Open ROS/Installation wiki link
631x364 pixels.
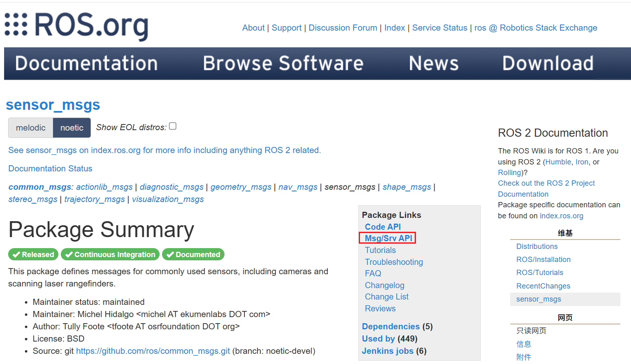coord(543,260)
